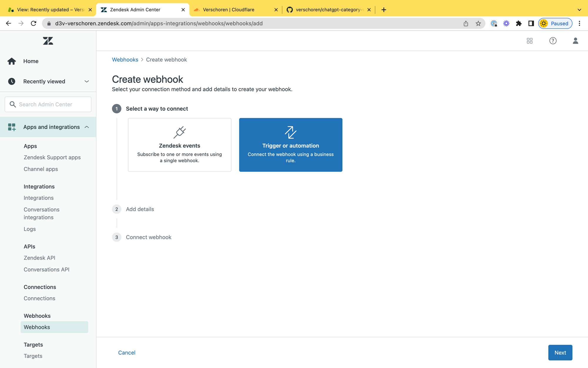Reload the page

(34, 24)
